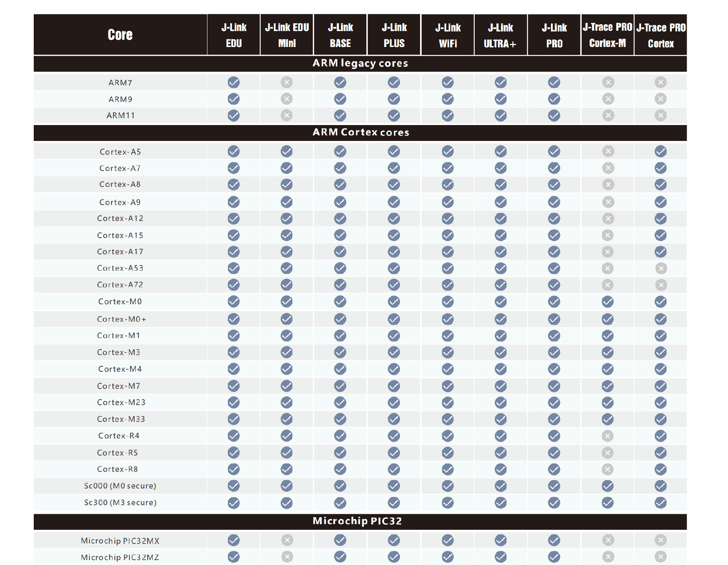This screenshot has width=728, height=565.
Task: Click the Cortex-M33 checkmark under J-Link PLUS
Action: point(394,419)
